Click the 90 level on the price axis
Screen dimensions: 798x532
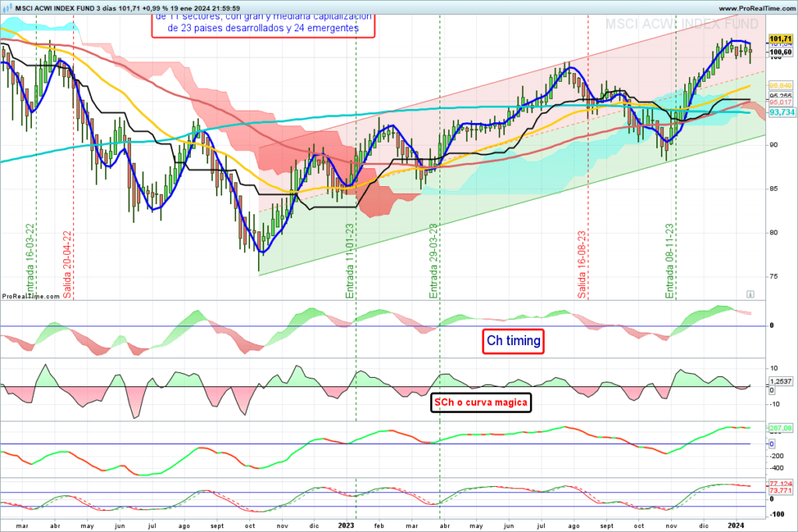point(774,145)
